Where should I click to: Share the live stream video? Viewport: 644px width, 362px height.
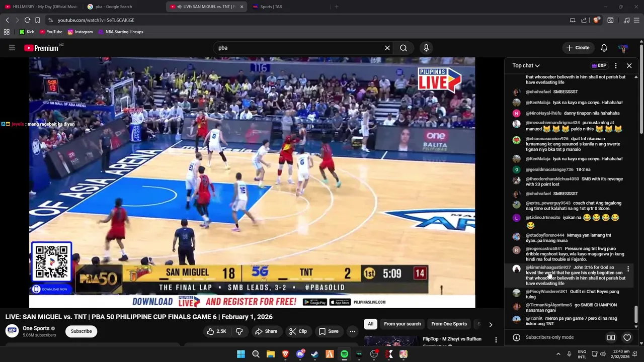(x=266, y=331)
